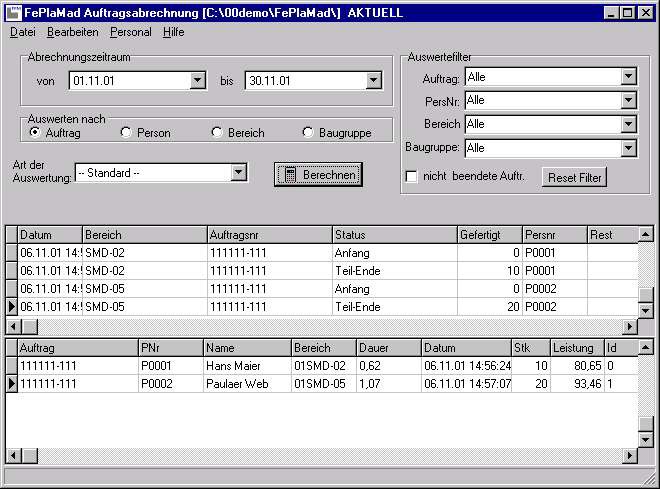Enable the nicht beendete Auftr. checkbox
The height and width of the screenshot is (489, 660).
(x=411, y=177)
